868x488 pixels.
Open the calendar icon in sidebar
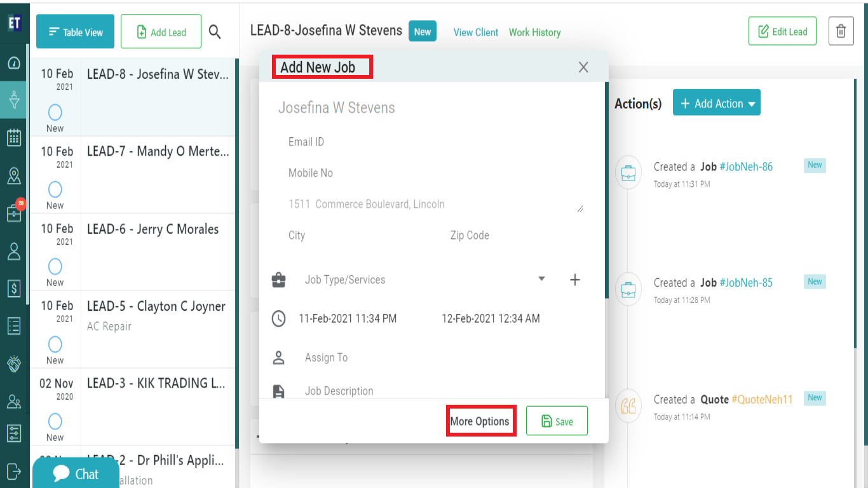(x=14, y=137)
